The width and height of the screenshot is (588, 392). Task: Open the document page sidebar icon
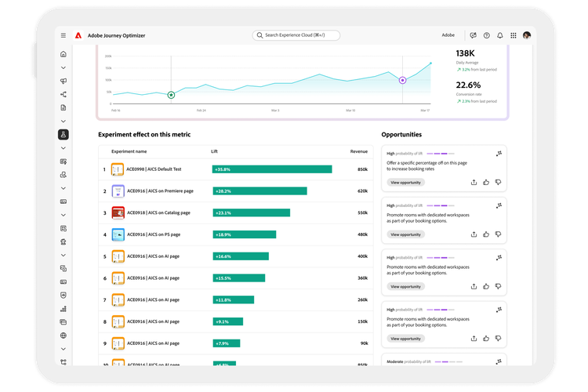pyautogui.click(x=64, y=107)
